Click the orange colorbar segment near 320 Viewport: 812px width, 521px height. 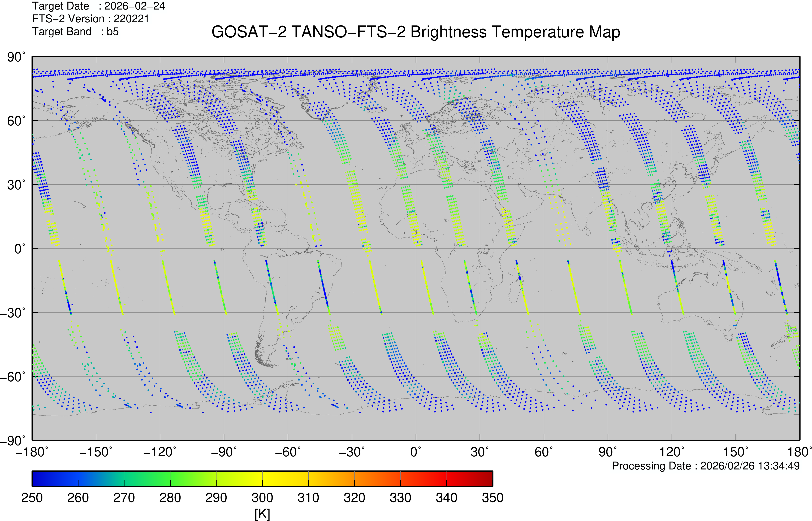click(355, 478)
